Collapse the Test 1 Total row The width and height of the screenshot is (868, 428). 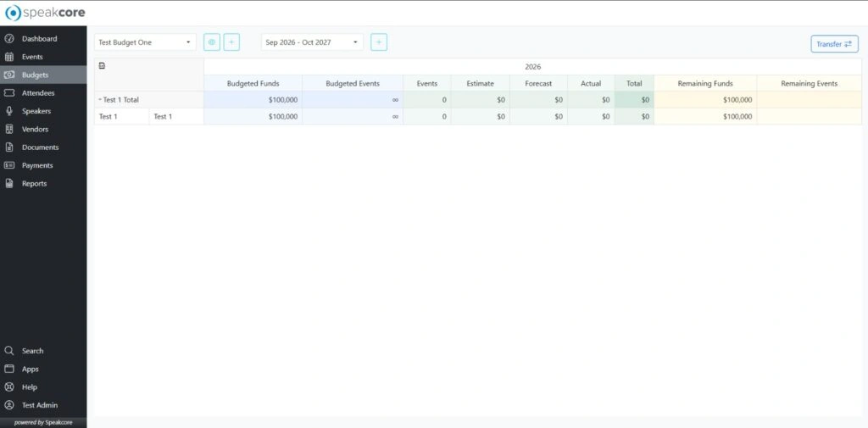[100, 100]
